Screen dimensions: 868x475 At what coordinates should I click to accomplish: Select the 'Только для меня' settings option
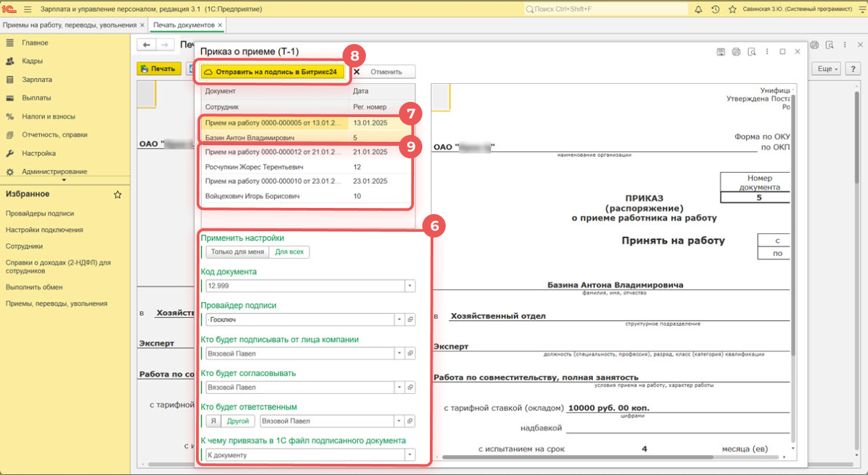237,252
